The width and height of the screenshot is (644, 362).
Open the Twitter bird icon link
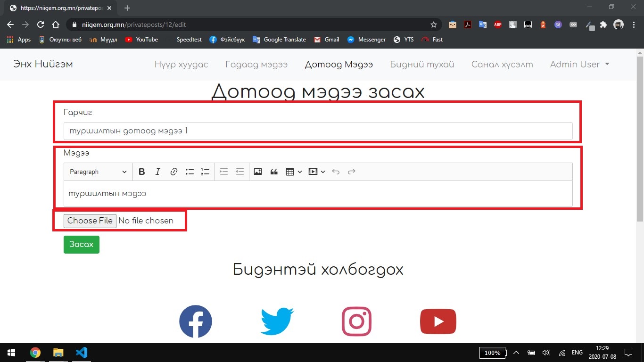point(277,321)
